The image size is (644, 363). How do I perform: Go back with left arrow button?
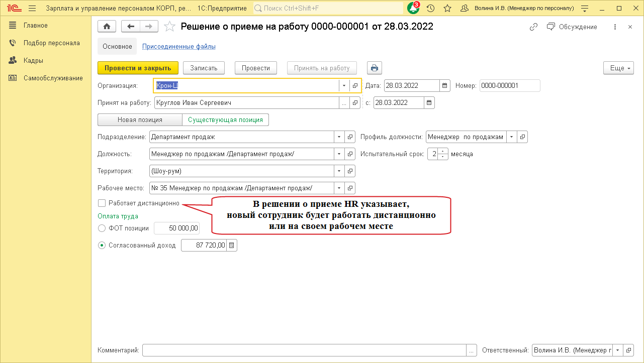coord(131,27)
